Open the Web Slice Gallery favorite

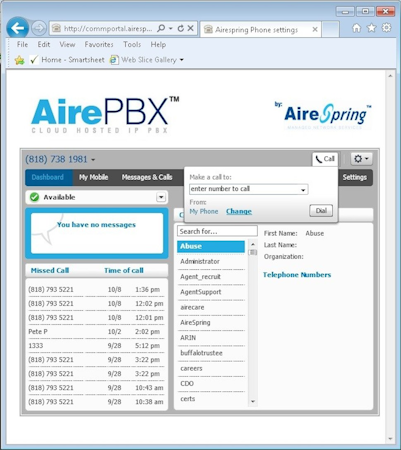click(143, 60)
